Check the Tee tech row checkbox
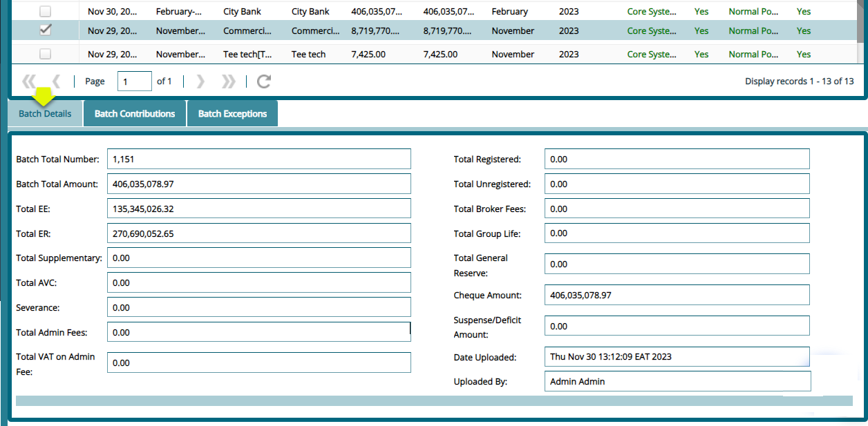Image resolution: width=868 pixels, height=426 pixels. (x=45, y=54)
